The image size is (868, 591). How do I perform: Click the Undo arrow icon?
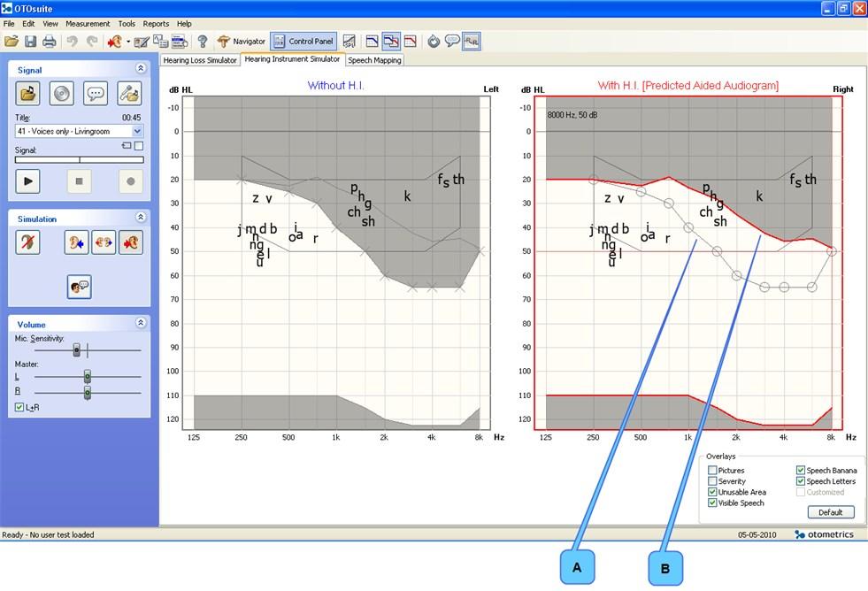[x=72, y=41]
